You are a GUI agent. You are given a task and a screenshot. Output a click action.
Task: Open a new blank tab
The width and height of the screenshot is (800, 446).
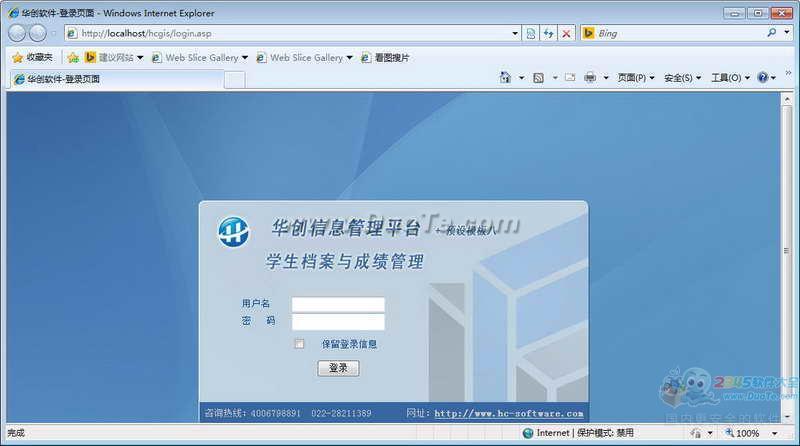(235, 80)
